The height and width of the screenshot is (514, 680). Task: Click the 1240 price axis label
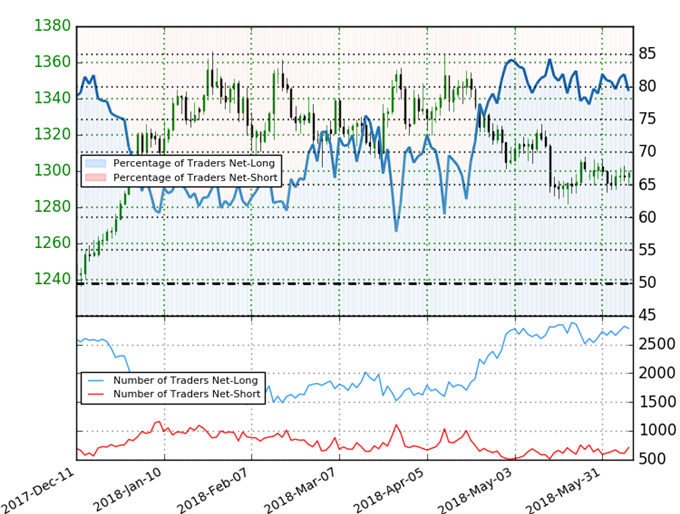(x=52, y=278)
